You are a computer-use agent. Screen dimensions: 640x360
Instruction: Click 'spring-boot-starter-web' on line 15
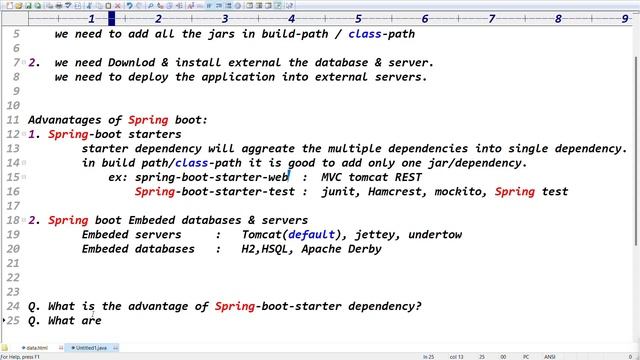pyautogui.click(x=211, y=177)
